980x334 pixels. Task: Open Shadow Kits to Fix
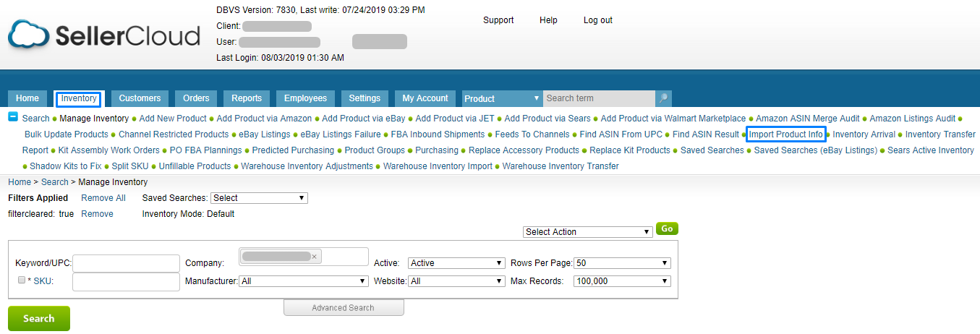(x=66, y=166)
